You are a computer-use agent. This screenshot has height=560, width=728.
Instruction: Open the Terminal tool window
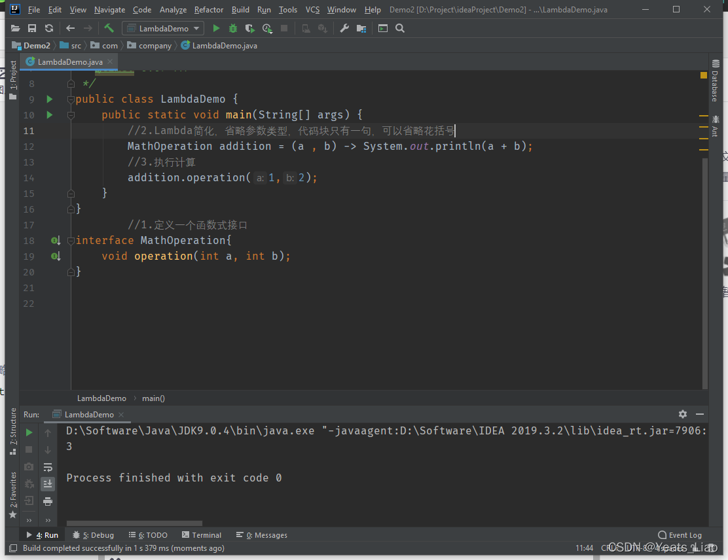pyautogui.click(x=202, y=535)
